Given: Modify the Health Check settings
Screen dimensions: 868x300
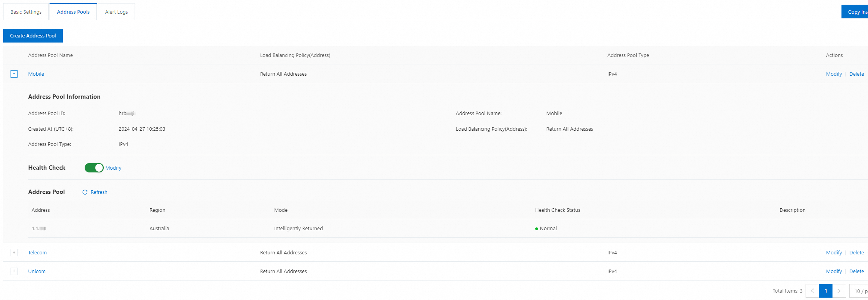Looking at the screenshot, I should point(113,168).
